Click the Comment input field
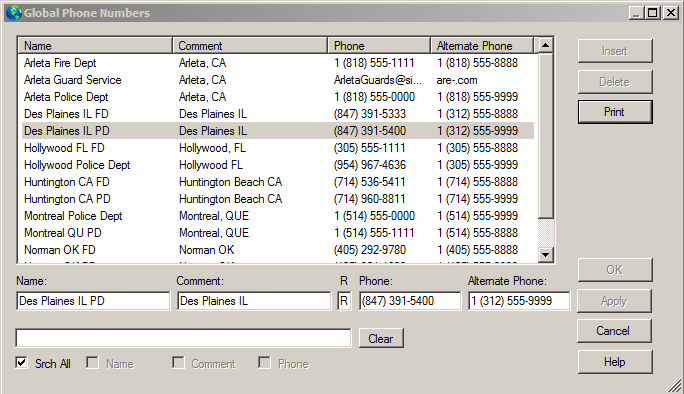This screenshot has height=394, width=684. tap(254, 301)
